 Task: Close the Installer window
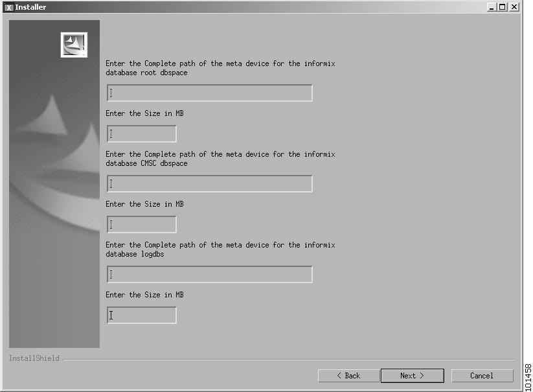tap(514, 6)
